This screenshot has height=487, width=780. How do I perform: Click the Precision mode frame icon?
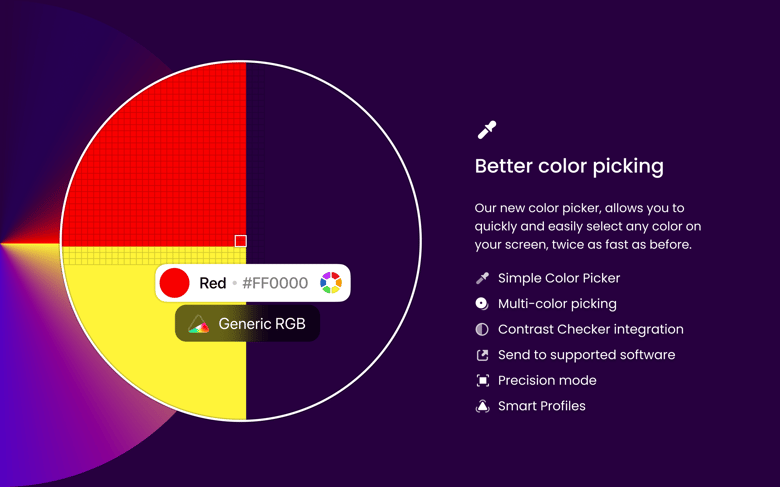tap(482, 380)
